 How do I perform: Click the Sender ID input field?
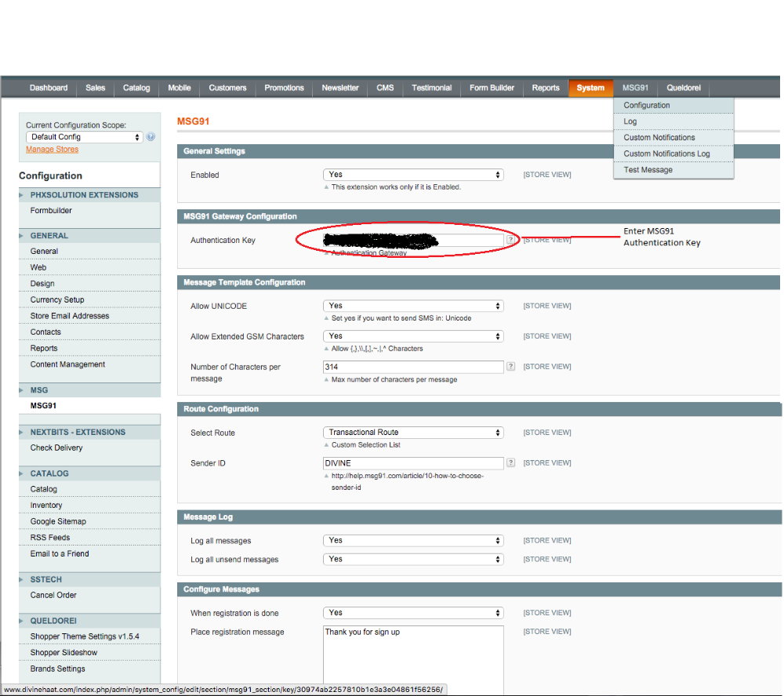(413, 463)
